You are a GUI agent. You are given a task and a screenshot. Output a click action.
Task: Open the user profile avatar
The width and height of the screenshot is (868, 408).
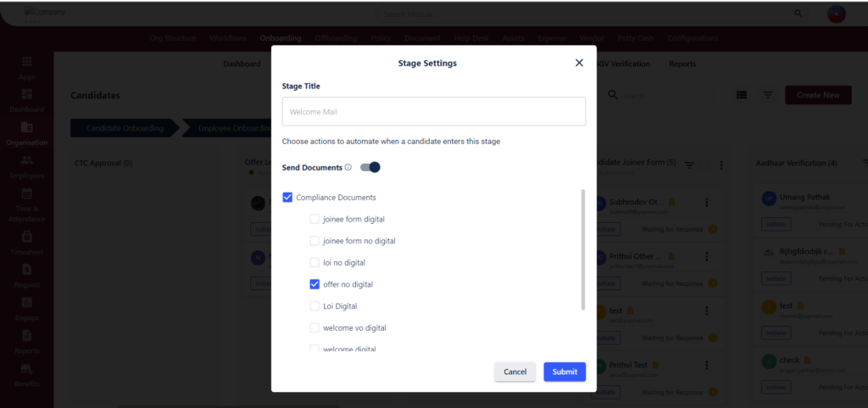coord(837,14)
